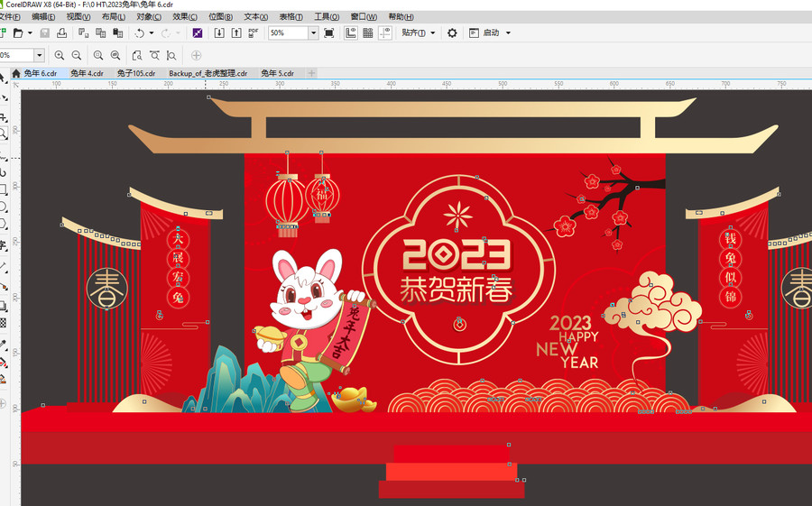Screen dimensions: 812x506
Task: Expand the 启动 launcher dropdown arrow
Action: pyautogui.click(x=508, y=33)
